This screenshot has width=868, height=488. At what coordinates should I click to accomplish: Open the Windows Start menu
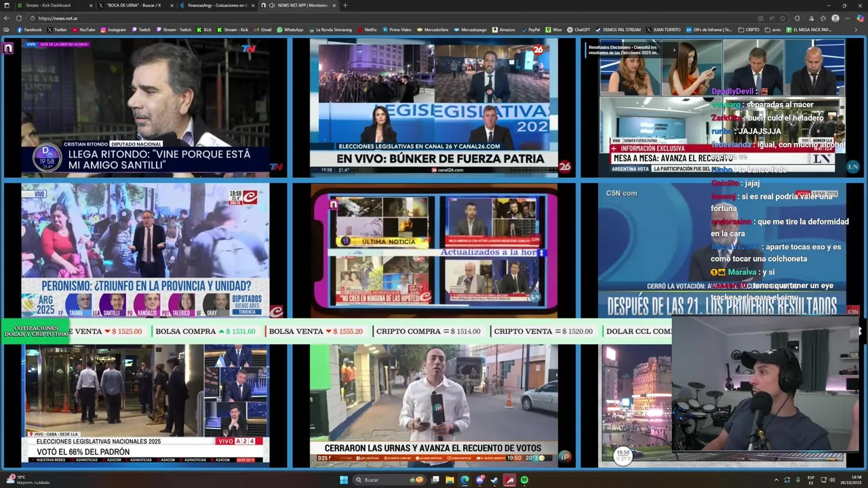click(344, 480)
